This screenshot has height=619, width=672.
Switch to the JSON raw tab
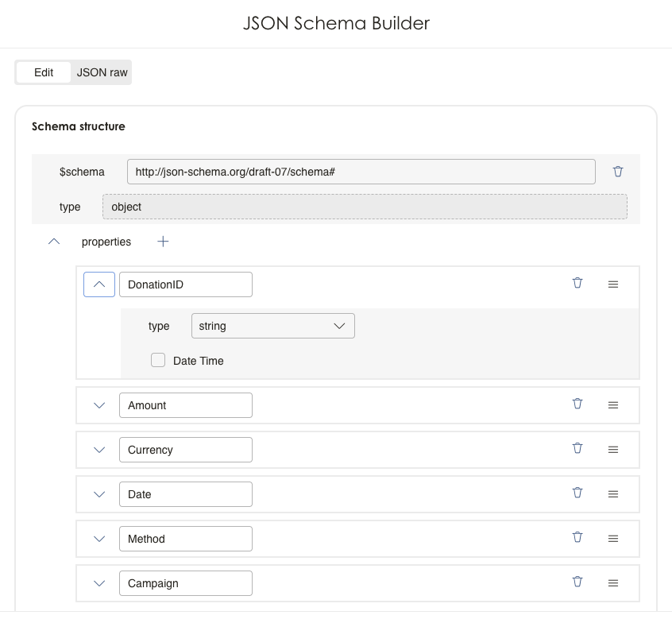pos(102,72)
